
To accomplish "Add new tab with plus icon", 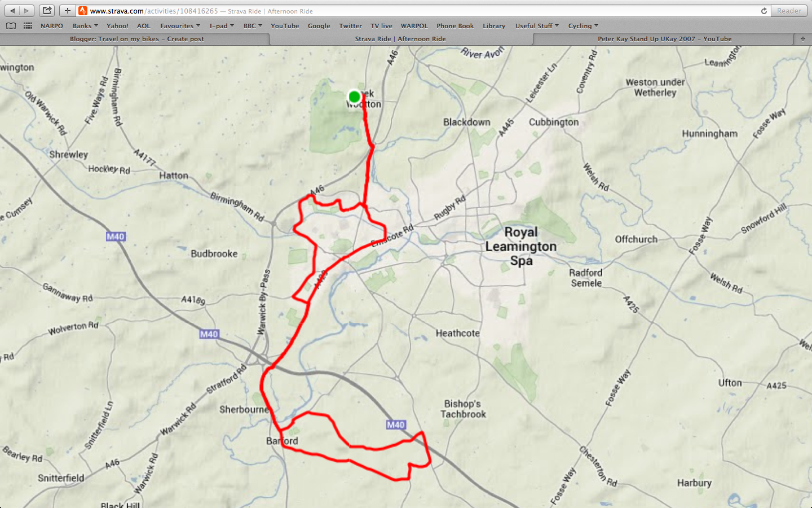I will coord(802,39).
